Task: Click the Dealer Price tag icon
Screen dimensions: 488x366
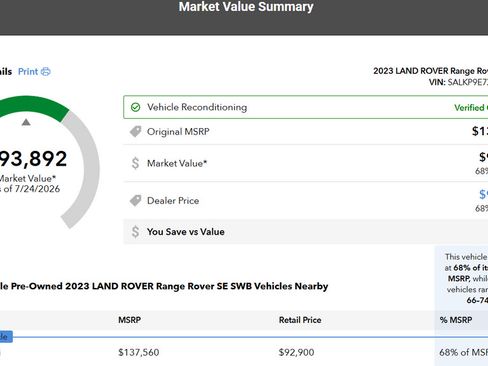Action: click(x=135, y=201)
